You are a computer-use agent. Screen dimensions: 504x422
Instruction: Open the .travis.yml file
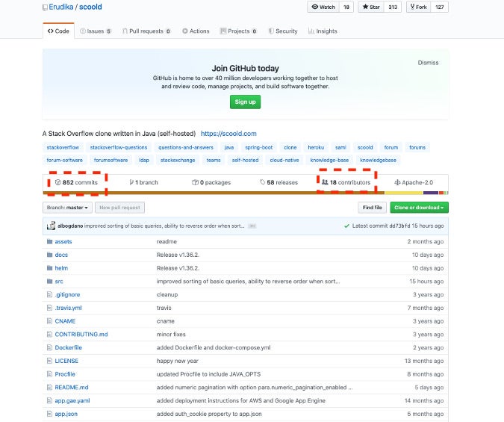[x=68, y=308]
